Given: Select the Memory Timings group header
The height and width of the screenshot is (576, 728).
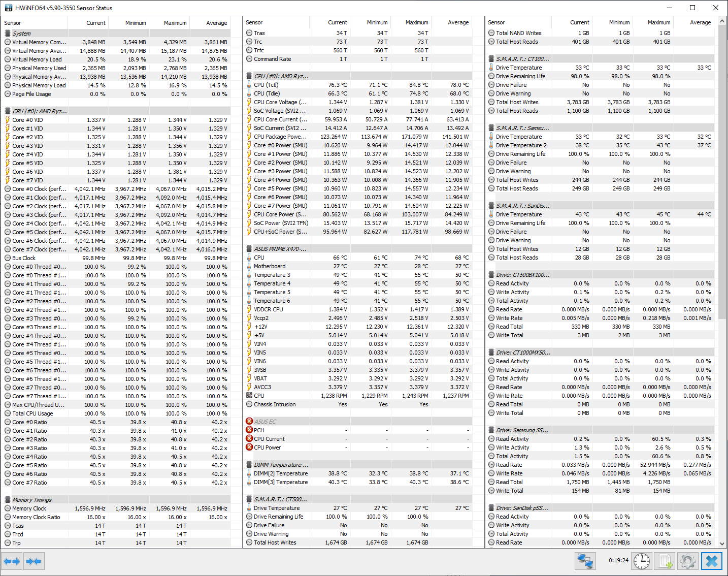Looking at the screenshot, I should [x=116, y=499].
